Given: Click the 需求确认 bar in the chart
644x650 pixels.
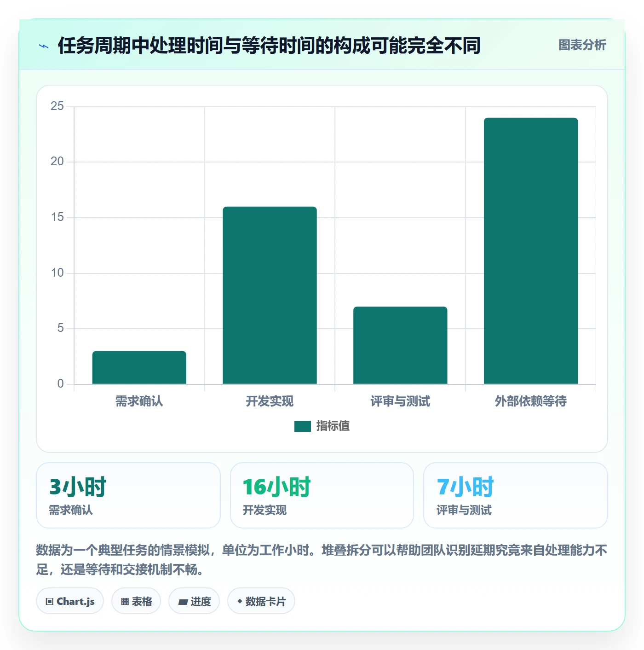Looking at the screenshot, I should (x=139, y=367).
